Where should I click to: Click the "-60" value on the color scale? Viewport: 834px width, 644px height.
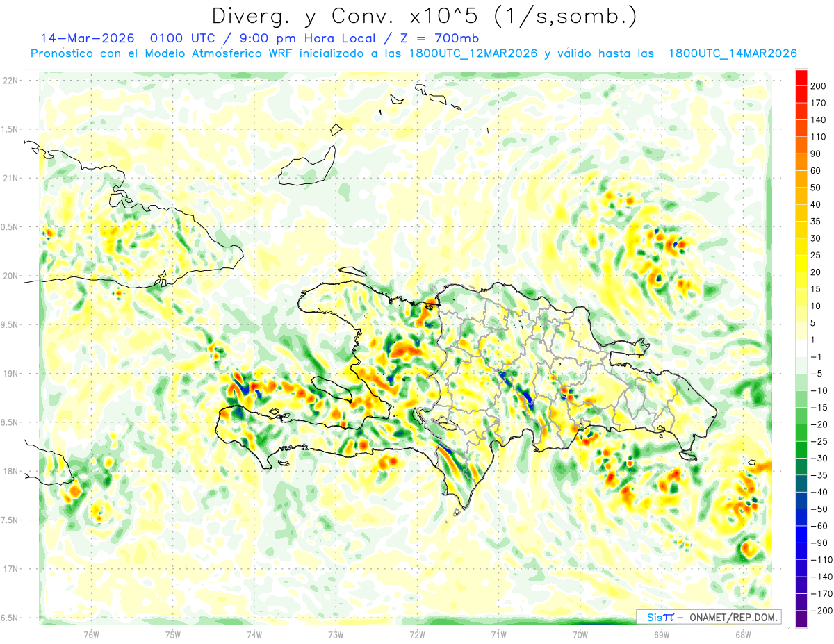819,526
